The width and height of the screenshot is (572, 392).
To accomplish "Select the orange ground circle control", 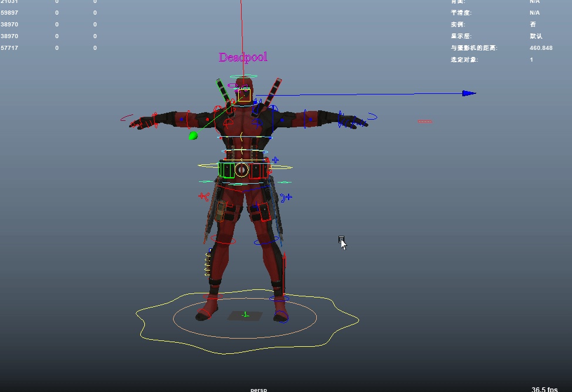I will (x=245, y=318).
